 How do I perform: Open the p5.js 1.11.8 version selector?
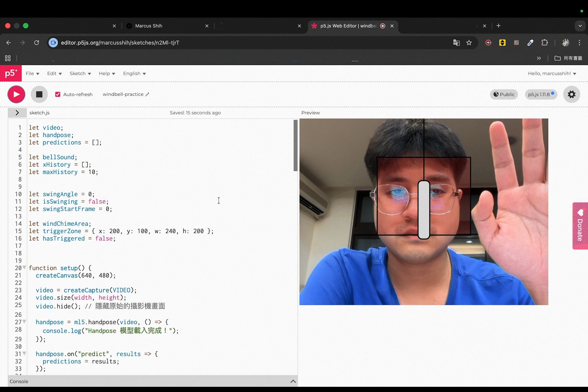coord(541,94)
